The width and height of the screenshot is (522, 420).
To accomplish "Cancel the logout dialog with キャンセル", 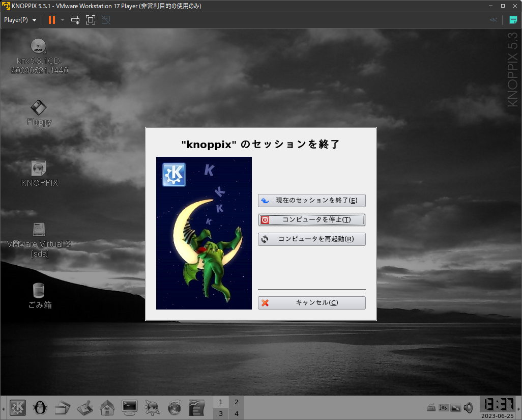I will pyautogui.click(x=311, y=303).
